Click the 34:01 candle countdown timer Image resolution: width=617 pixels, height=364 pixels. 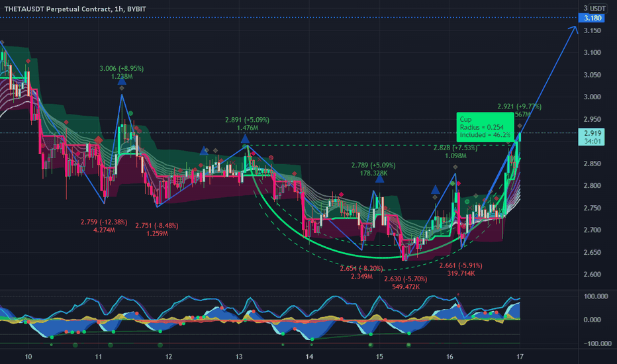(593, 141)
